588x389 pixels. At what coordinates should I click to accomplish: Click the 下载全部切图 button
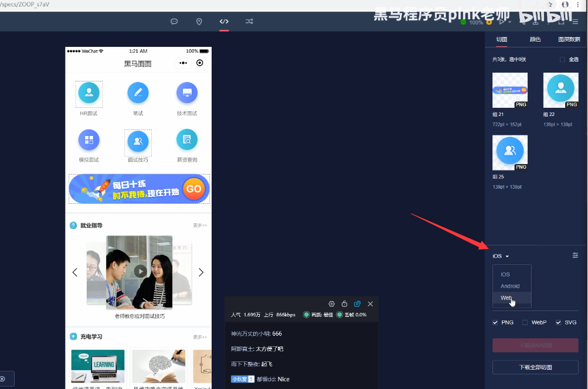tap(535, 367)
